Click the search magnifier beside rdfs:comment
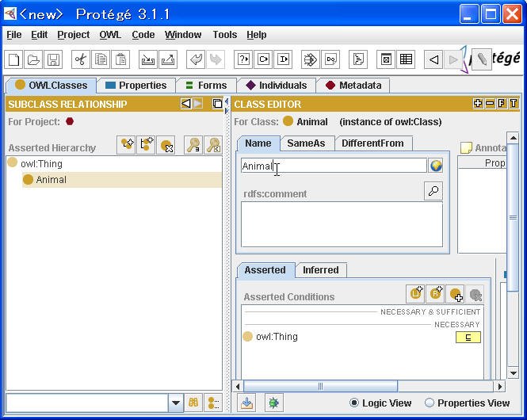Image resolution: width=527 pixels, height=420 pixels. tap(433, 190)
